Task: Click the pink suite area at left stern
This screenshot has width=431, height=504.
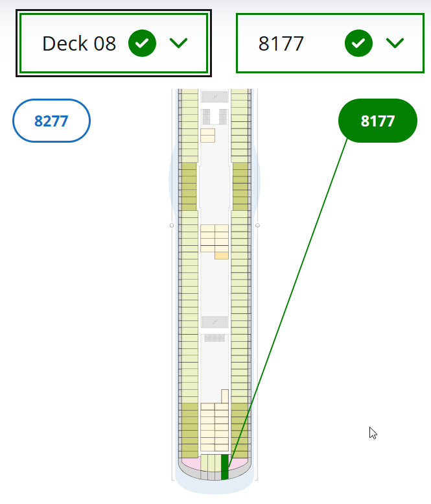Action: click(190, 463)
